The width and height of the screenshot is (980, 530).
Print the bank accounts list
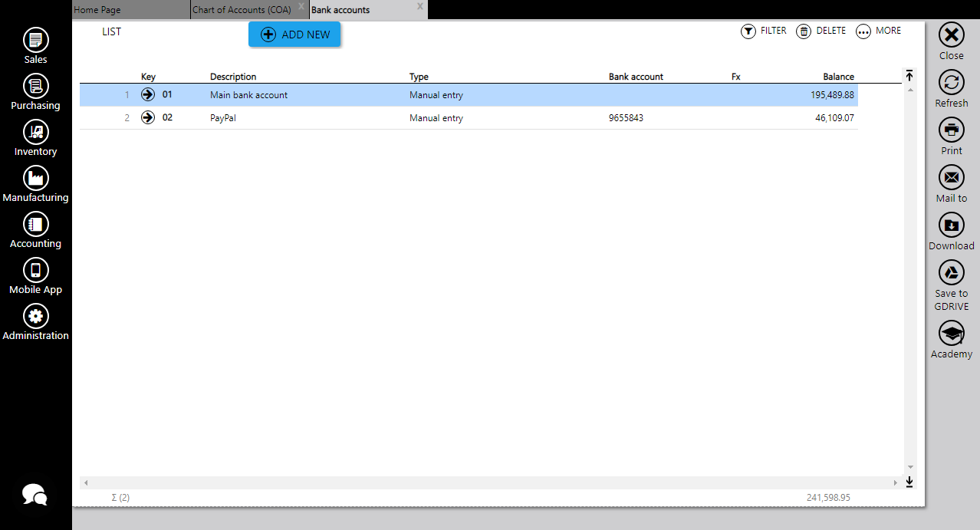(952, 130)
